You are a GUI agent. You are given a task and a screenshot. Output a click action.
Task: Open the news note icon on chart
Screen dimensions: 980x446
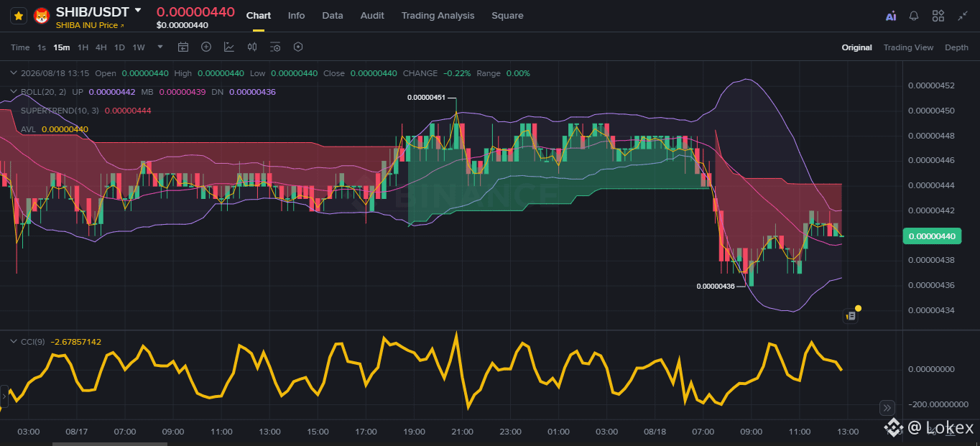tap(851, 315)
